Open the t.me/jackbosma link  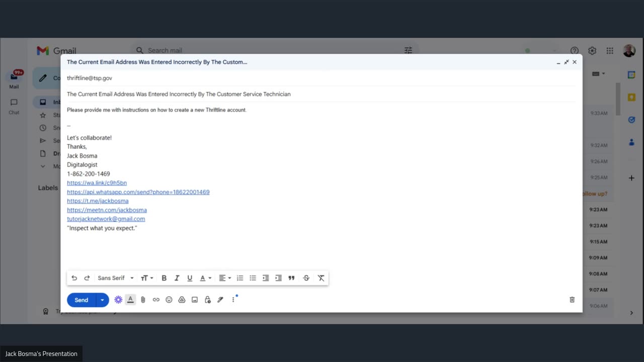pyautogui.click(x=98, y=201)
